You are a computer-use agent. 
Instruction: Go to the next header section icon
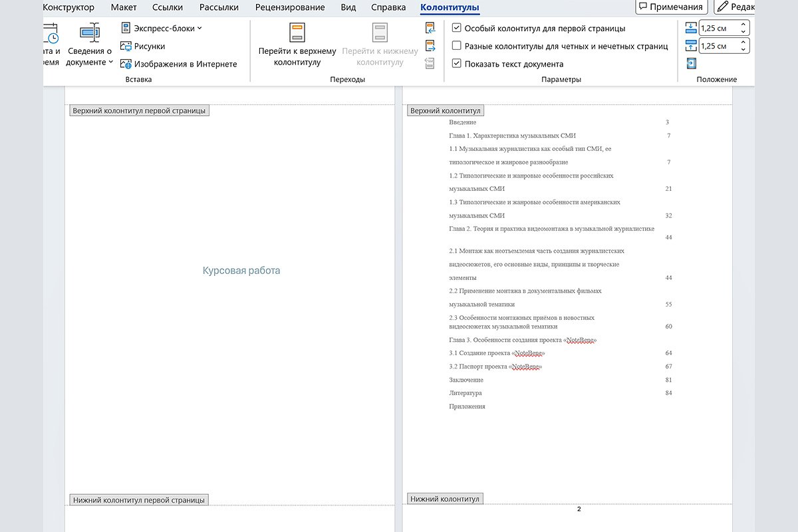click(x=430, y=46)
